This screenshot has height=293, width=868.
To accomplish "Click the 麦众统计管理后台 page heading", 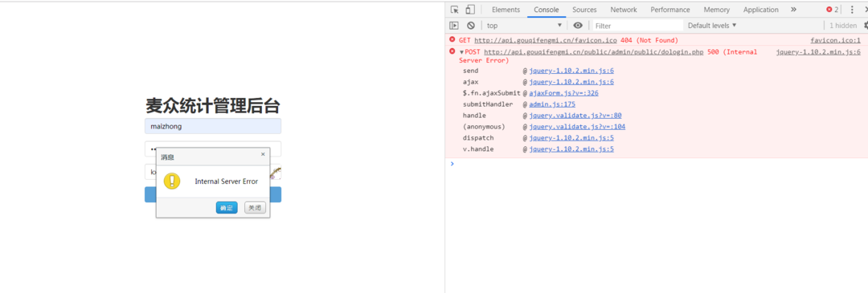I will [x=212, y=106].
